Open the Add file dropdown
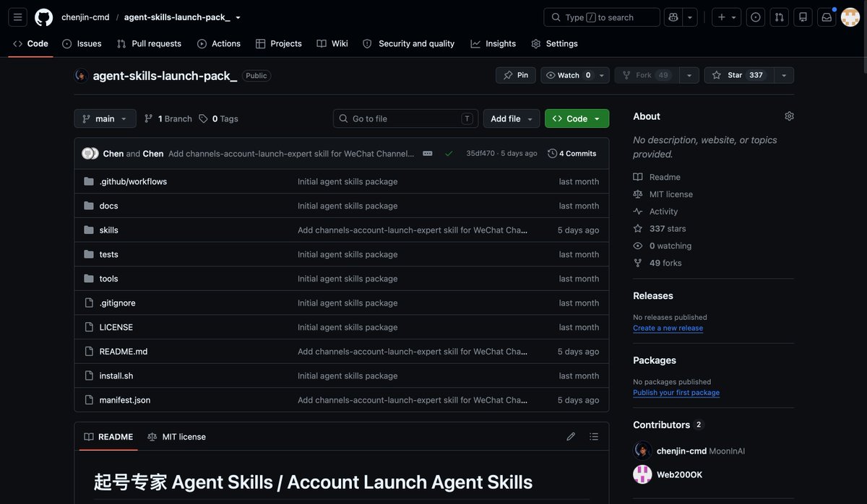The height and width of the screenshot is (504, 867). click(512, 118)
